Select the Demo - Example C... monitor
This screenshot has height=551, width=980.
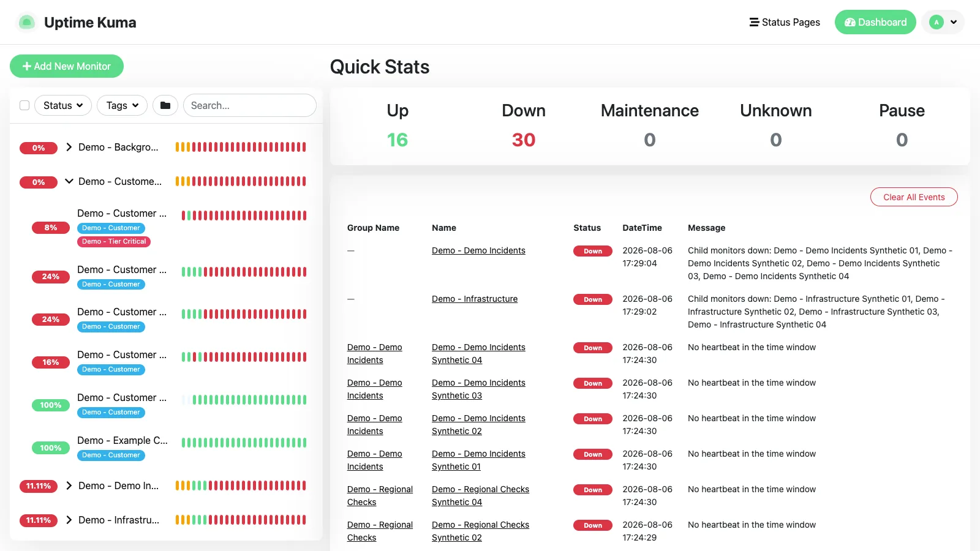click(x=123, y=440)
